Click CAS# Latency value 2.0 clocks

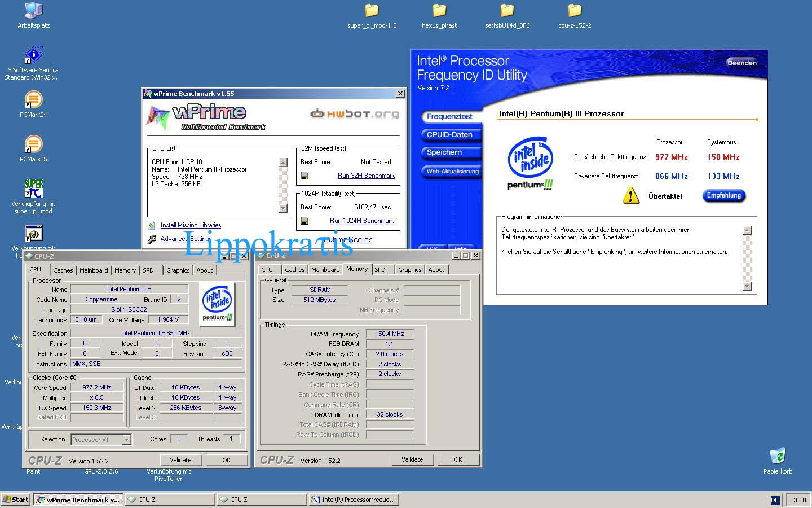(390, 354)
